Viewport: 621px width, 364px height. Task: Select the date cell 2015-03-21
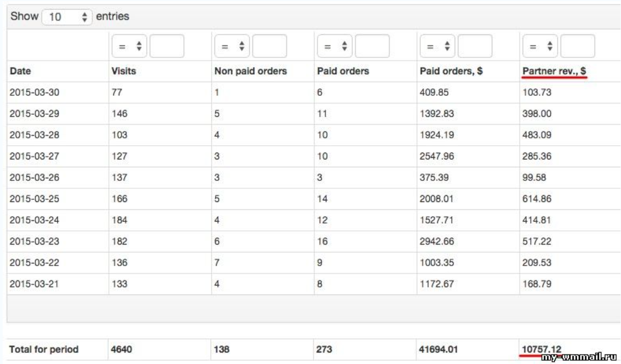click(34, 284)
